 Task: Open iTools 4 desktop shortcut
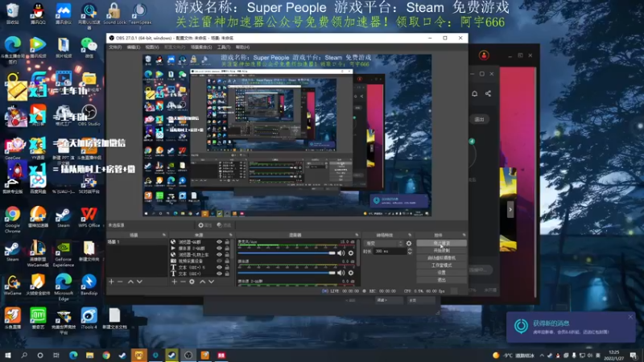(89, 319)
